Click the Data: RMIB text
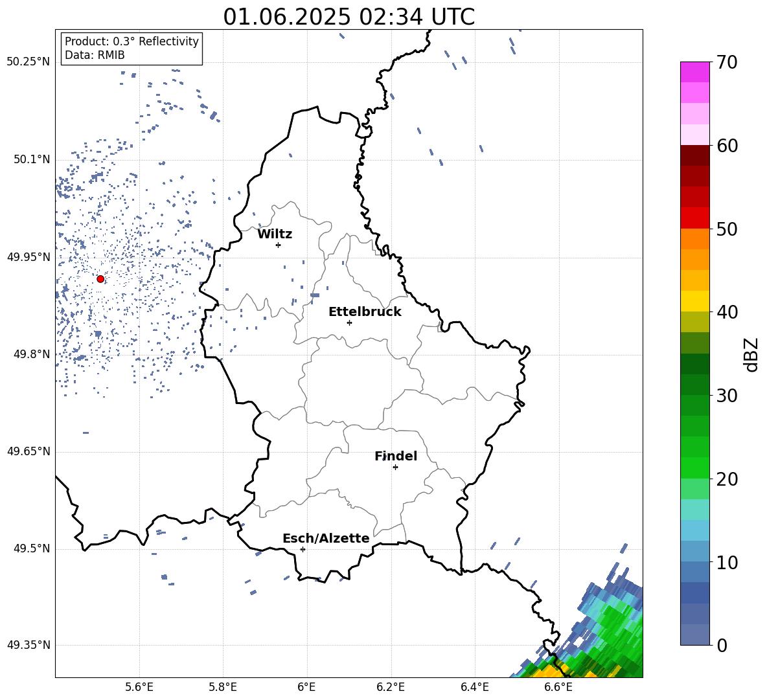Viewport: 767px width, 700px height. point(95,55)
